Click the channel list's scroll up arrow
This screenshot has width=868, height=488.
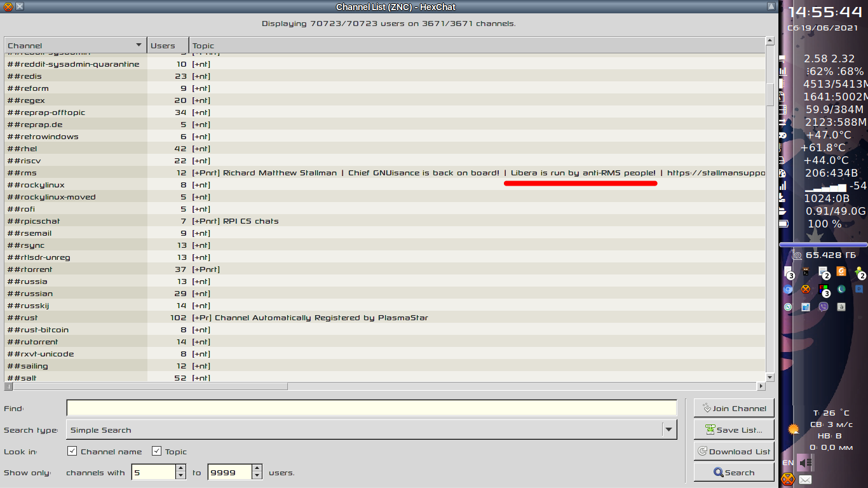770,41
